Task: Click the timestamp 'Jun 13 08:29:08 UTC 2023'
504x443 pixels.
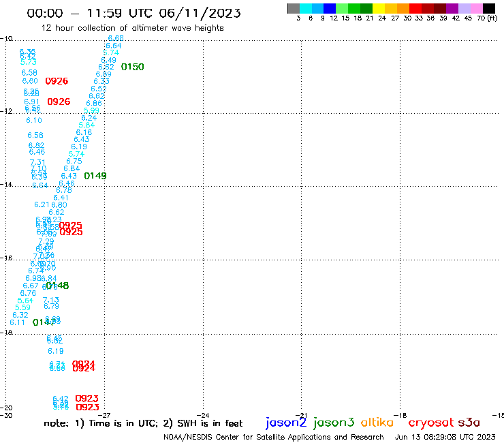Action: pos(445,438)
